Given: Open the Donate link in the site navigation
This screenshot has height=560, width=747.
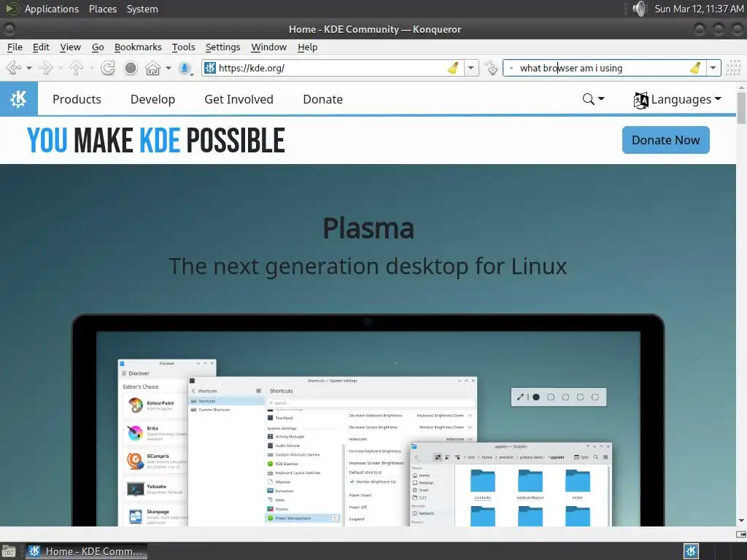Looking at the screenshot, I should [322, 99].
